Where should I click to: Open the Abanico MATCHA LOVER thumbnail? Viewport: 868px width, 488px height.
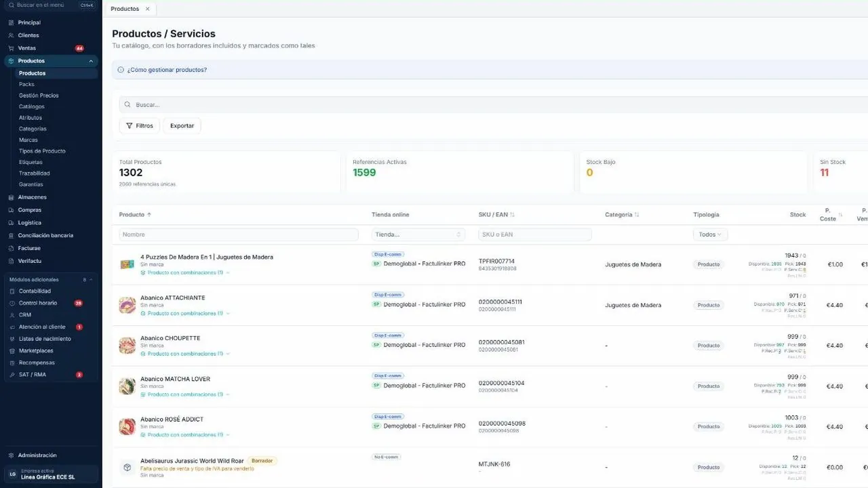click(x=127, y=386)
